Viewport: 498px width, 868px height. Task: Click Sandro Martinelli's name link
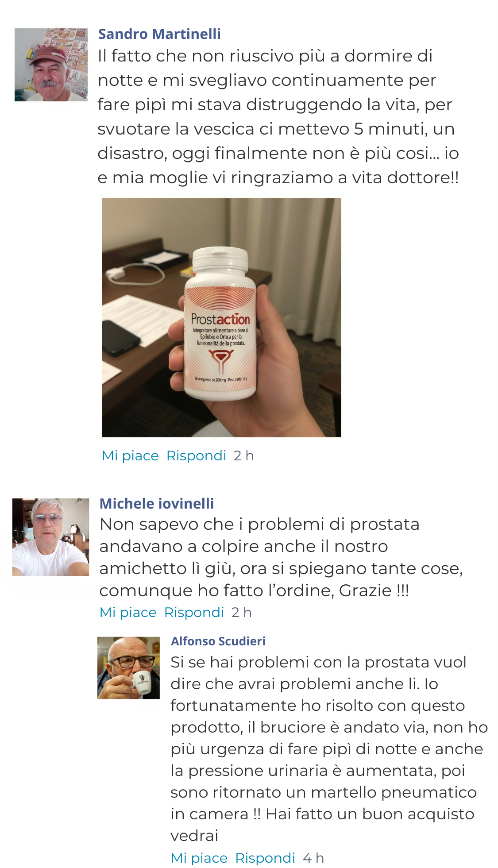tap(159, 34)
